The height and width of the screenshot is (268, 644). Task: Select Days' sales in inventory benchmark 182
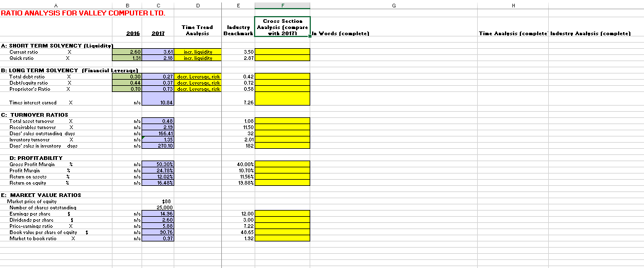pyautogui.click(x=238, y=146)
